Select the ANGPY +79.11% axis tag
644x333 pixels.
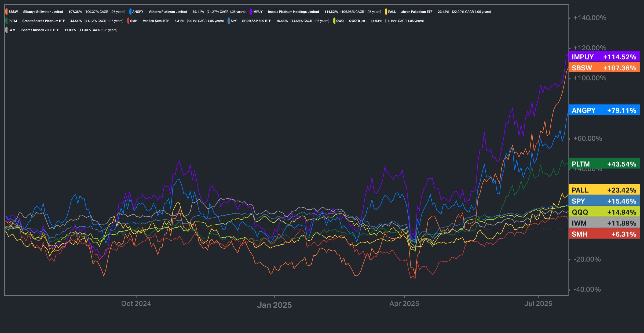[604, 110]
